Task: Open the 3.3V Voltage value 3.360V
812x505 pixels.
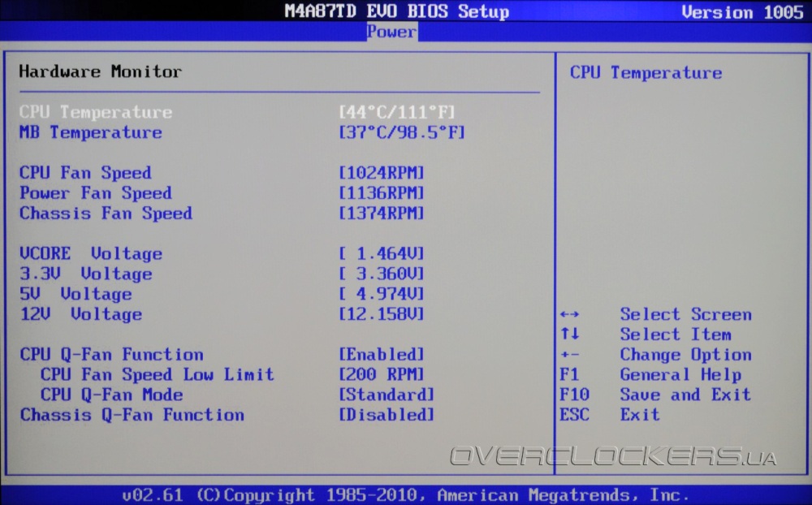Action: [x=381, y=274]
